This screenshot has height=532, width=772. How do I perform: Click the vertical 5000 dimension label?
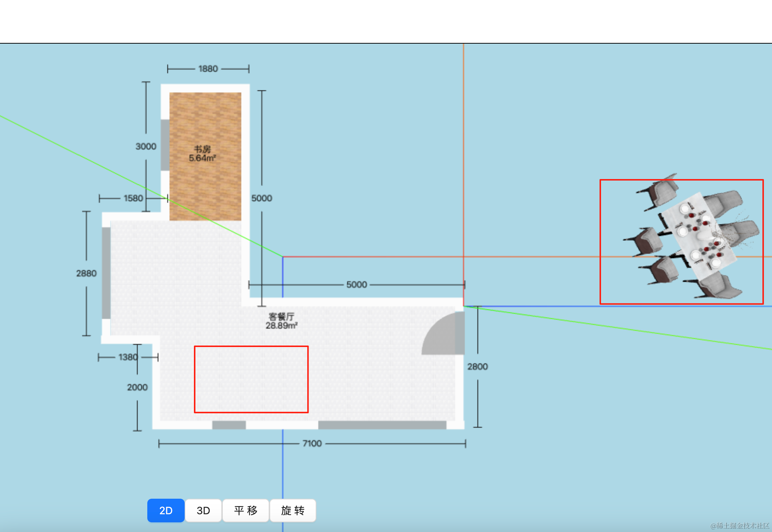pos(262,198)
